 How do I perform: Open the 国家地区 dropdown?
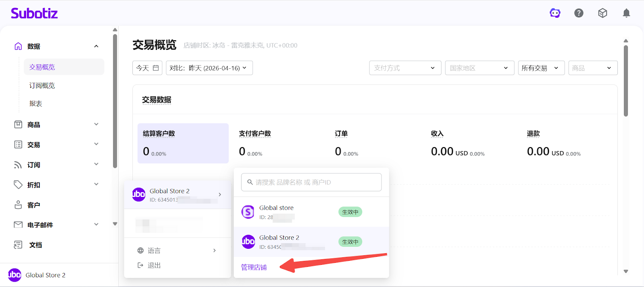479,68
